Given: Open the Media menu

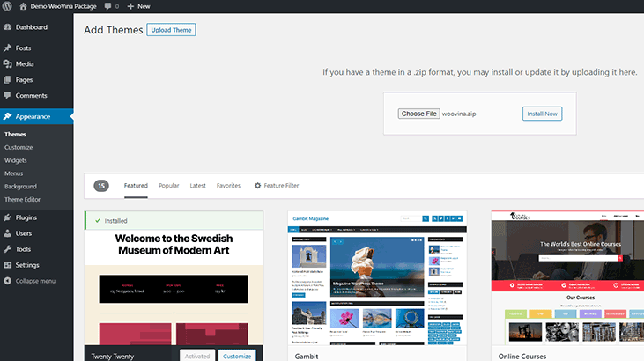Looking at the screenshot, I should pos(25,63).
